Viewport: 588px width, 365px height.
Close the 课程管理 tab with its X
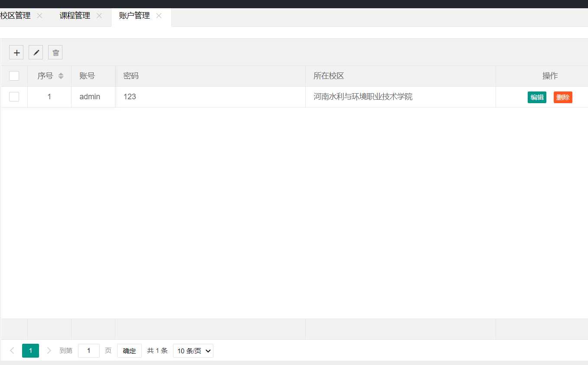click(99, 16)
